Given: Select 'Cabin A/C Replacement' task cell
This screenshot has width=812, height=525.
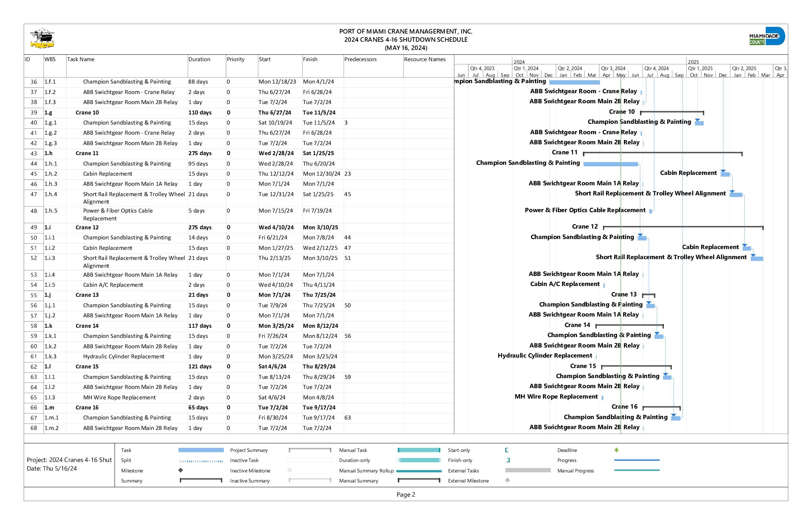Looking at the screenshot, I should coord(127,285).
